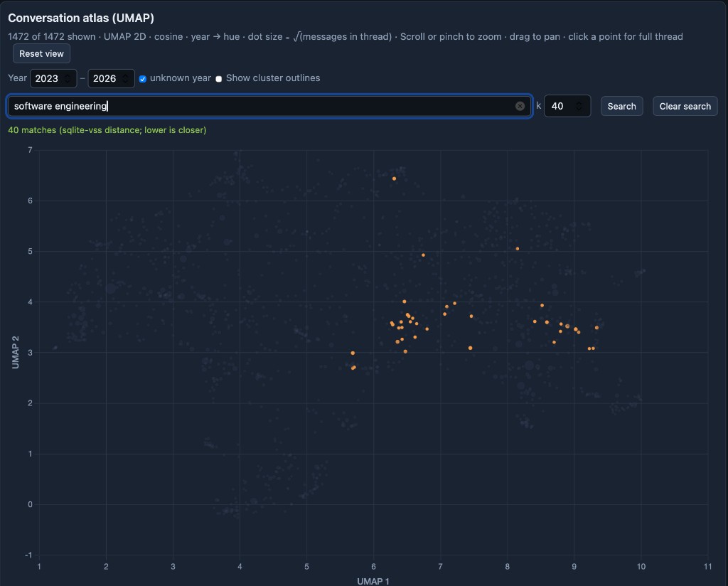Select the orange point near UMAP1 8.1, UMAP2 5
728x586 pixels.
[518, 249]
